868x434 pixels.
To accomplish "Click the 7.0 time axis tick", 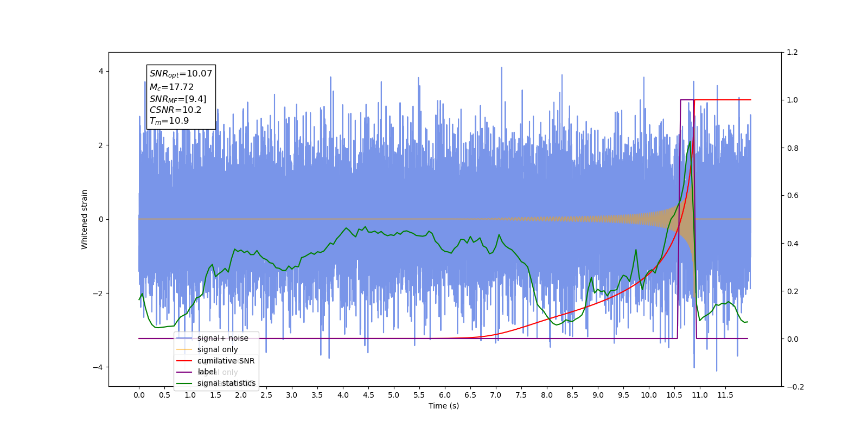I will [x=496, y=395].
